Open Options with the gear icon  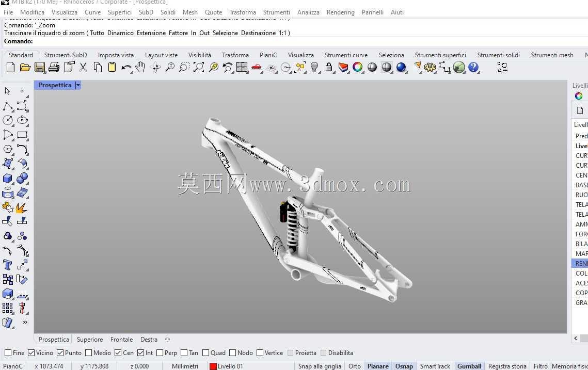(430, 68)
